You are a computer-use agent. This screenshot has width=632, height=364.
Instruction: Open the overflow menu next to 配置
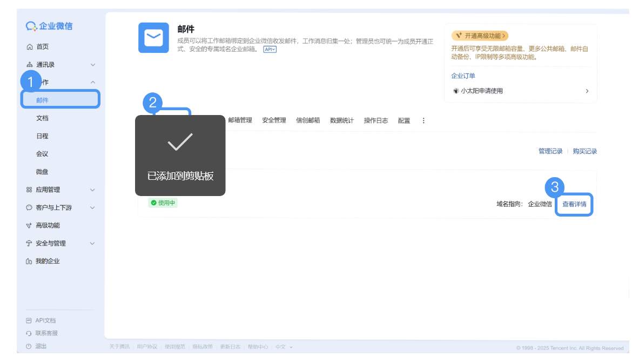(x=423, y=120)
